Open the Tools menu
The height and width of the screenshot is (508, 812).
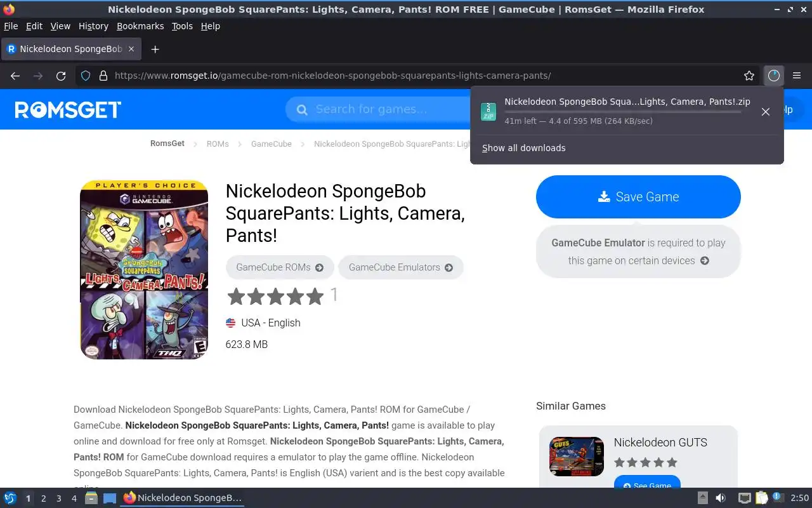[x=182, y=26]
